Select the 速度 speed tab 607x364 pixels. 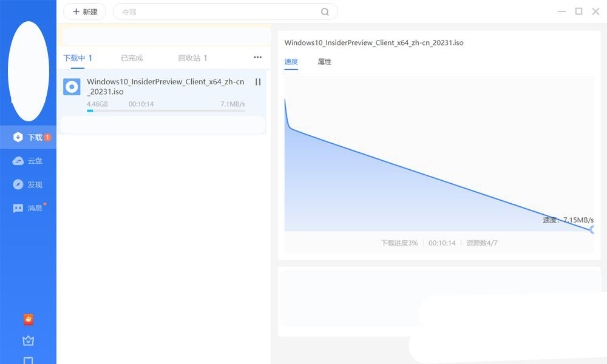point(291,62)
